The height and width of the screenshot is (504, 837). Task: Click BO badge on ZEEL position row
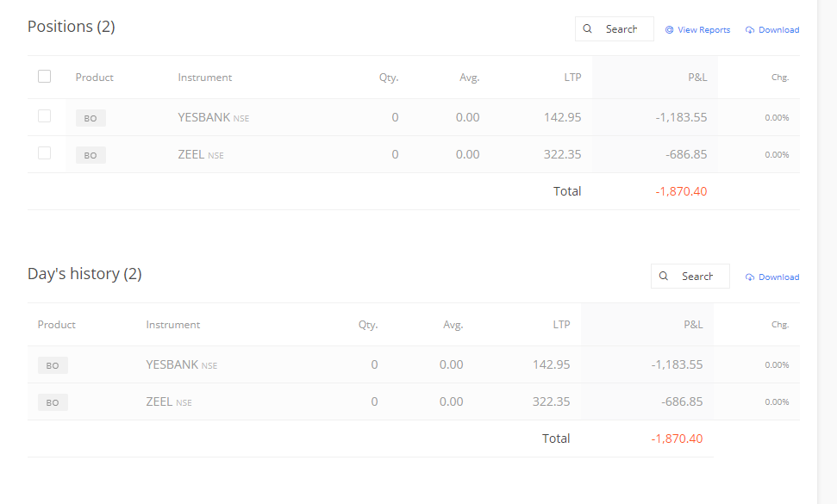coord(91,155)
